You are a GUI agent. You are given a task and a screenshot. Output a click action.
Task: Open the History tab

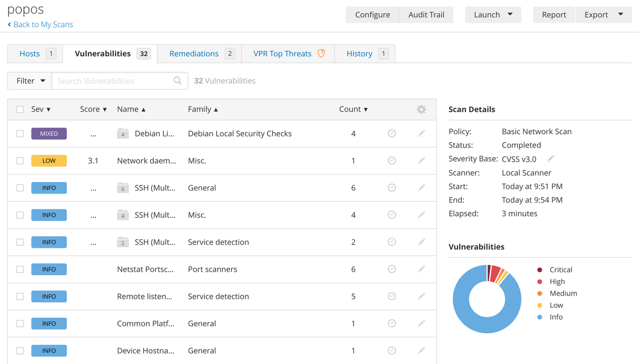click(x=359, y=53)
